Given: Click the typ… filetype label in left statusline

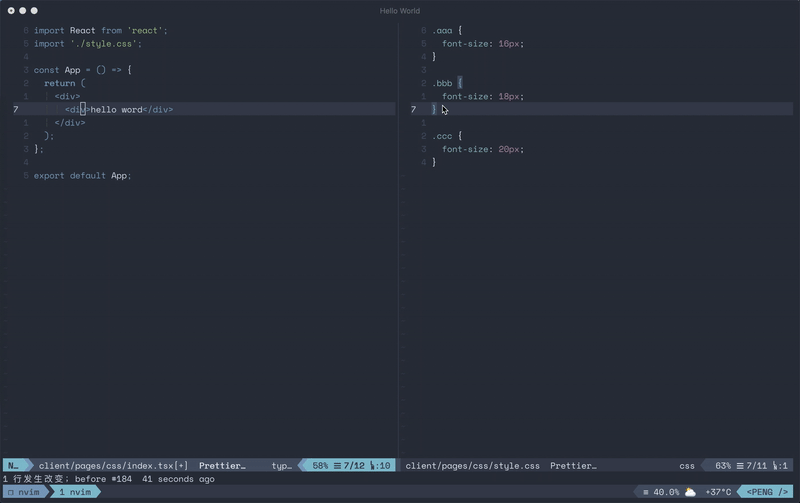Looking at the screenshot, I should tap(282, 465).
